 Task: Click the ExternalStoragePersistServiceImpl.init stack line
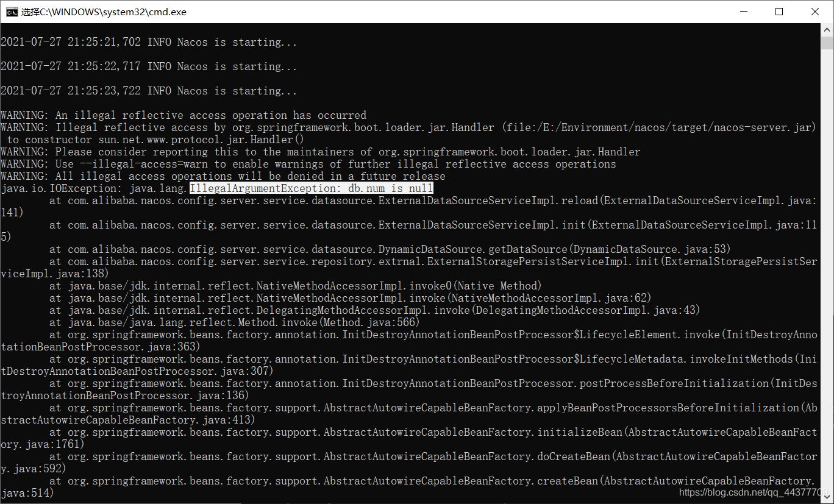click(408, 268)
